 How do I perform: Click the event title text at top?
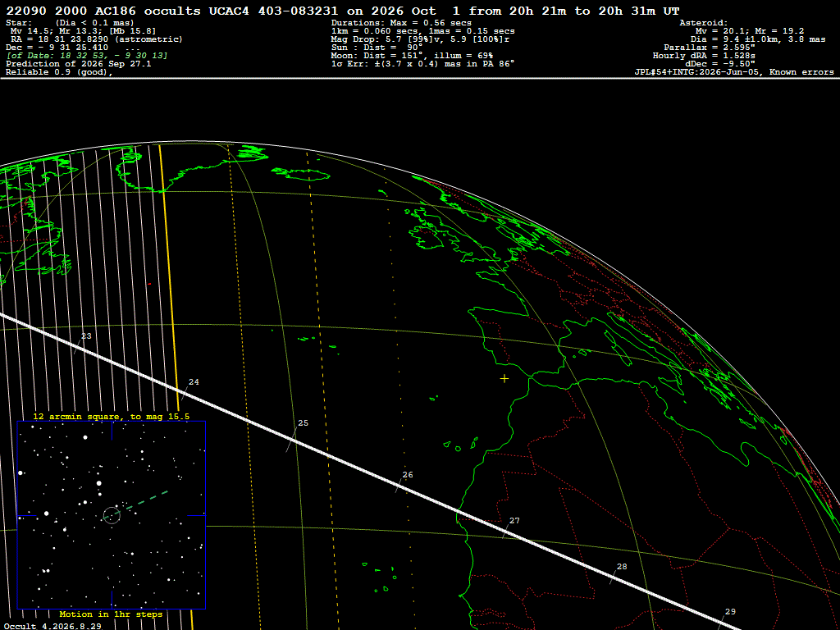point(342,11)
